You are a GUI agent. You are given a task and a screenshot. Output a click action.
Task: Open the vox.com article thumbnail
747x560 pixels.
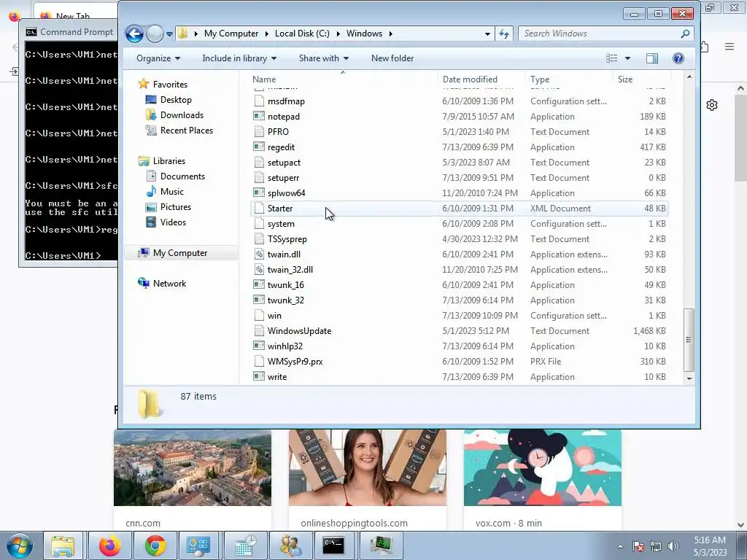[543, 467]
